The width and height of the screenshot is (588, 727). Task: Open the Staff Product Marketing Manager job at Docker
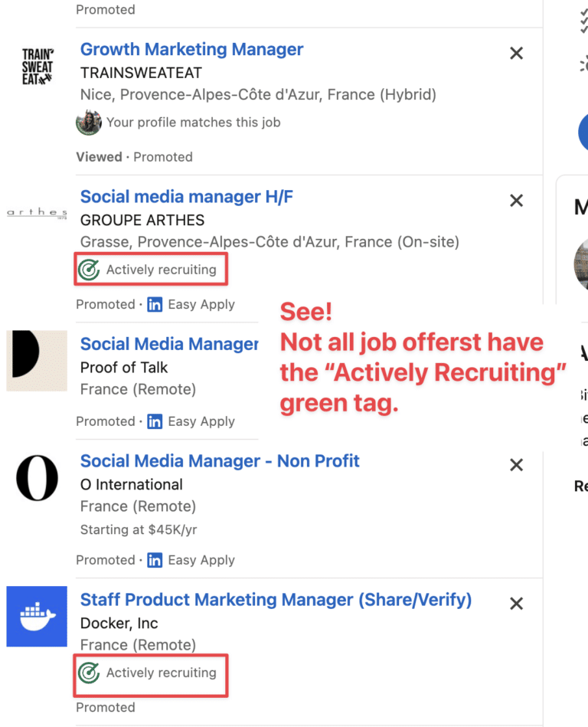pyautogui.click(x=275, y=600)
